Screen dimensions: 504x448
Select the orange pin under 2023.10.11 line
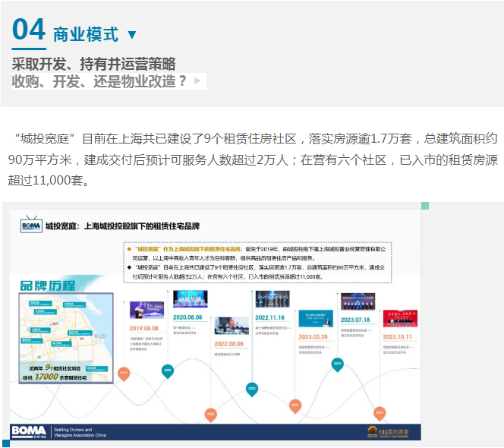[x=380, y=413]
